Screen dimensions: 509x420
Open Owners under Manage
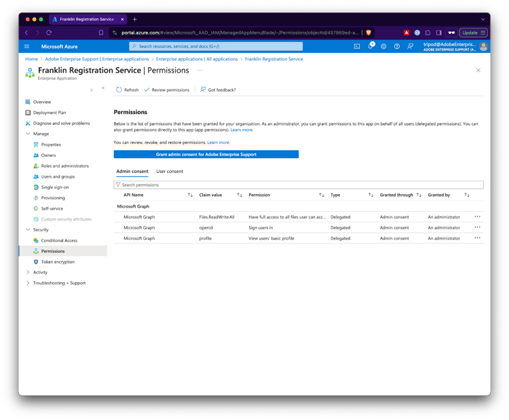(x=48, y=155)
